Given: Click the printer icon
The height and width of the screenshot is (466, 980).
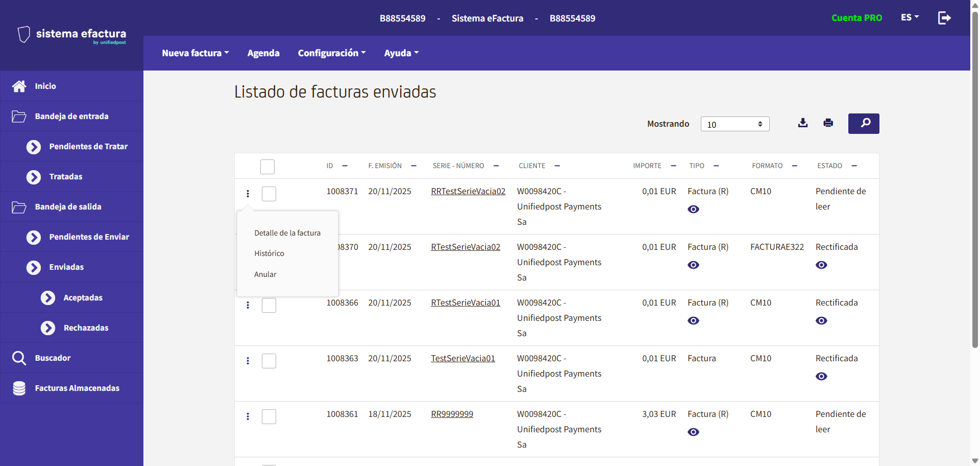Looking at the screenshot, I should pyautogui.click(x=828, y=123).
